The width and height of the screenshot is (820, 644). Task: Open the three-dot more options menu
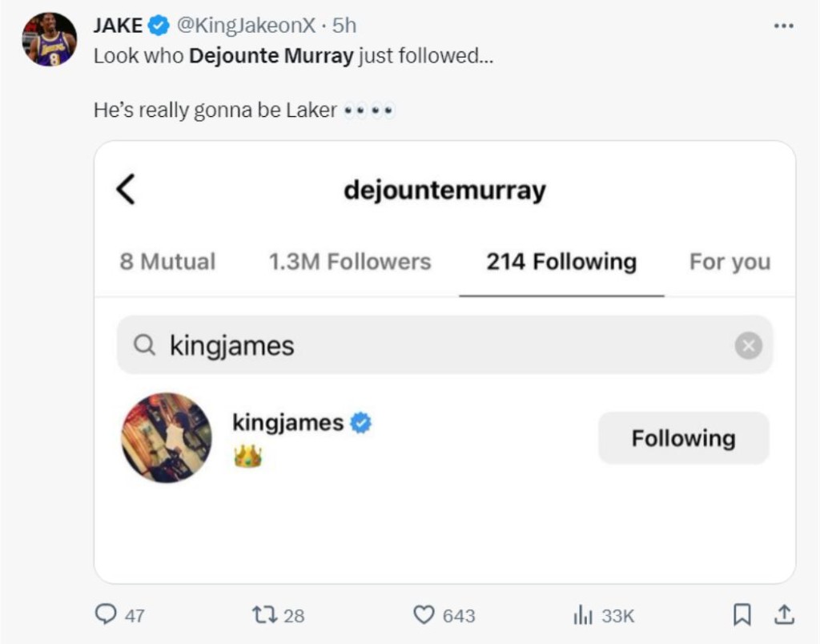tap(783, 26)
